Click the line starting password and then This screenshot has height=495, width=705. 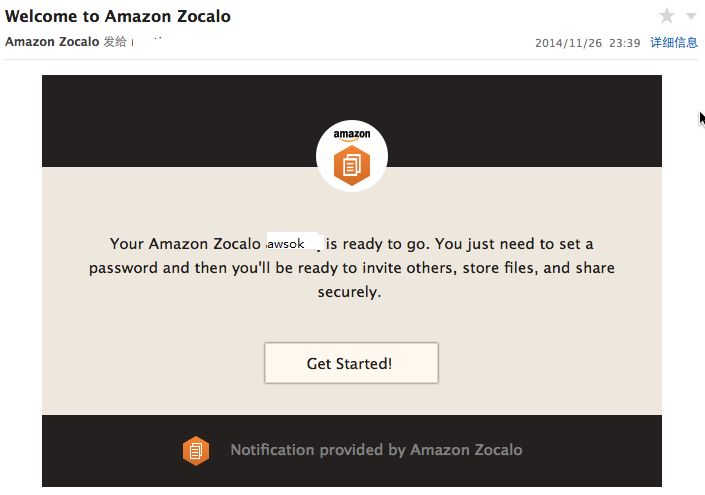(352, 268)
